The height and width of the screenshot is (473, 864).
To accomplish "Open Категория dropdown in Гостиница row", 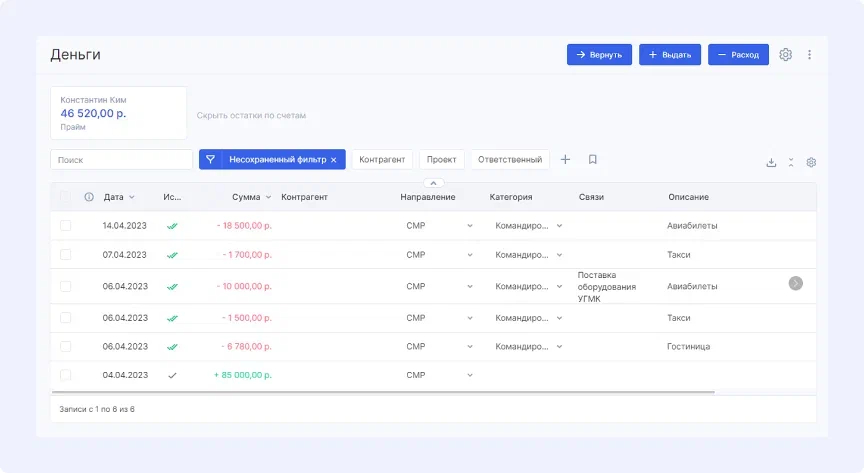I will pyautogui.click(x=559, y=347).
